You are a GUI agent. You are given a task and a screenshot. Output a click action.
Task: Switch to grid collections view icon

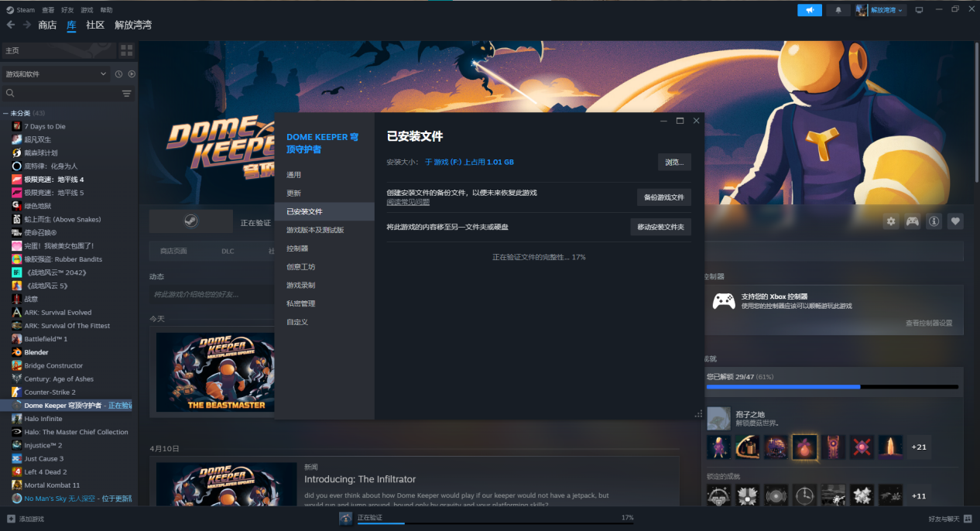[x=127, y=50]
